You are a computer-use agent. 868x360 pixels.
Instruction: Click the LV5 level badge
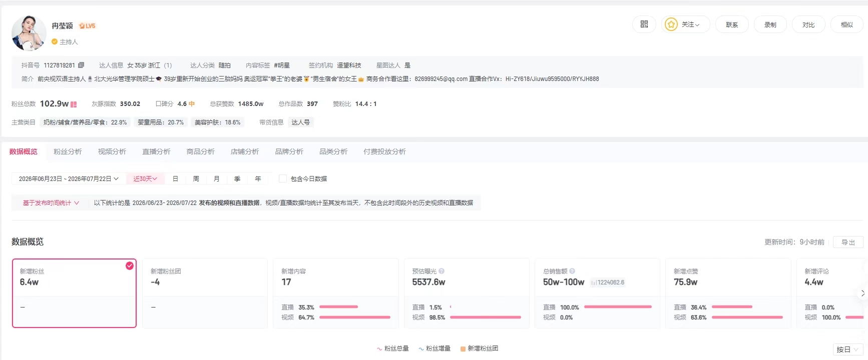pos(87,26)
